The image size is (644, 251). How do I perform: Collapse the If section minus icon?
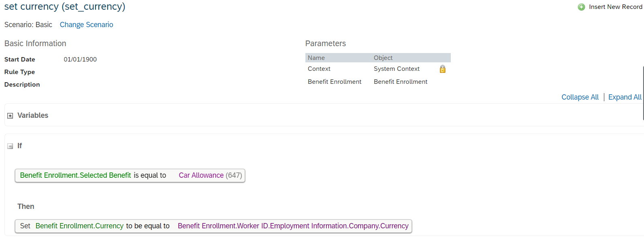pos(10,146)
